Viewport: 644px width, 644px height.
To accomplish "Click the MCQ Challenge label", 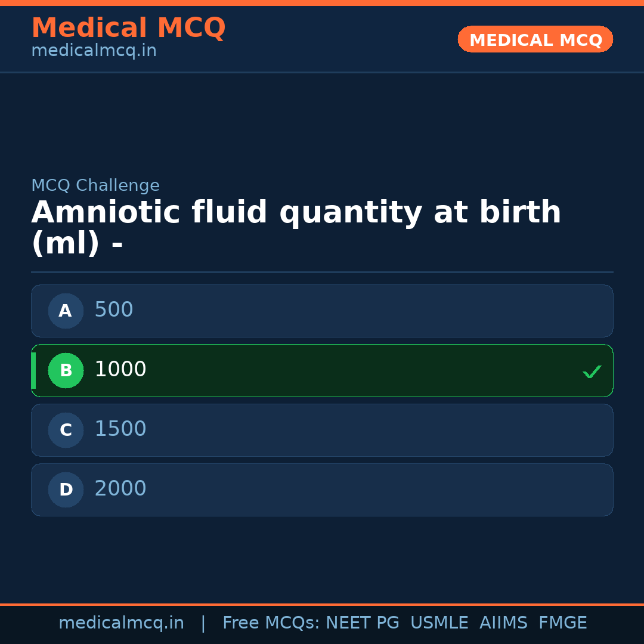I will pyautogui.click(x=95, y=185).
